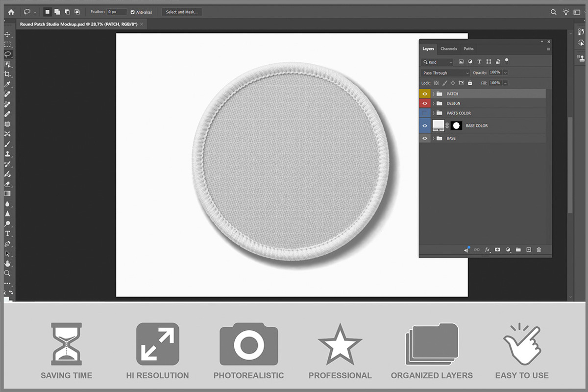Hide the DESIGN group with eye icon
Image resolution: width=588 pixels, height=392 pixels.
coord(425,103)
